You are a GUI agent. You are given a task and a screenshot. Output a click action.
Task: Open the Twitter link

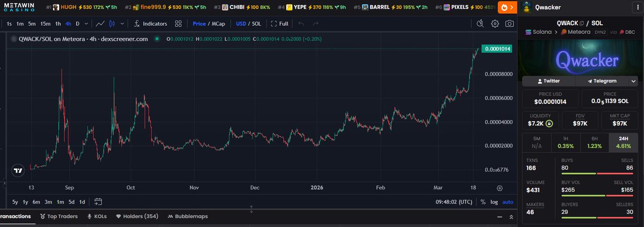click(x=548, y=81)
